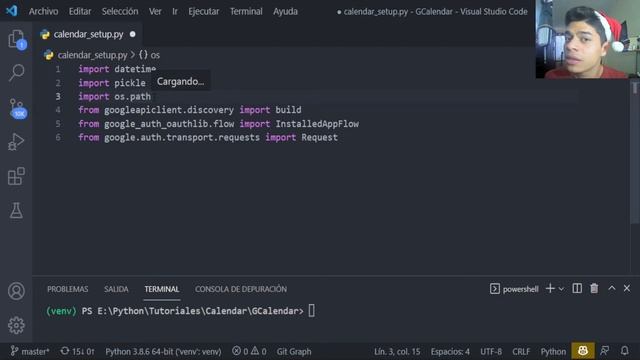Viewport: 640px width, 360px height.
Task: Open the Manage gear icon
Action: click(16, 325)
